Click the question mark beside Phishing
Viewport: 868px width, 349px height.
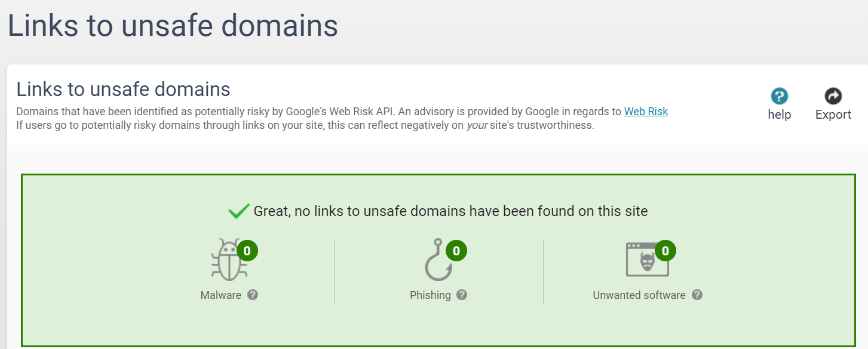(462, 295)
